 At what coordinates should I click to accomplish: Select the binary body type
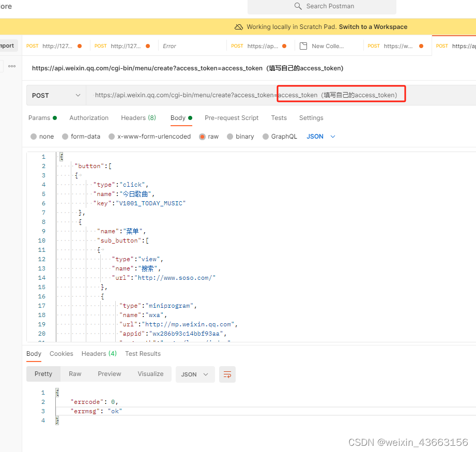[x=240, y=137]
